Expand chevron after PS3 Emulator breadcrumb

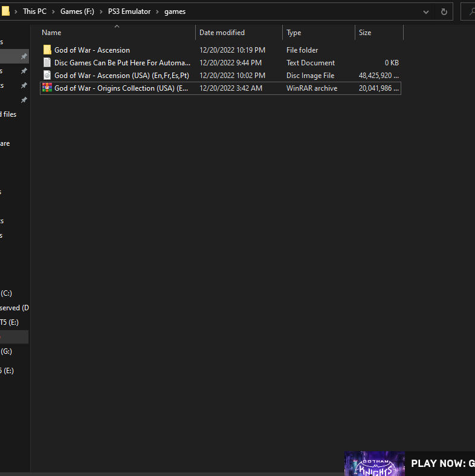(x=157, y=12)
